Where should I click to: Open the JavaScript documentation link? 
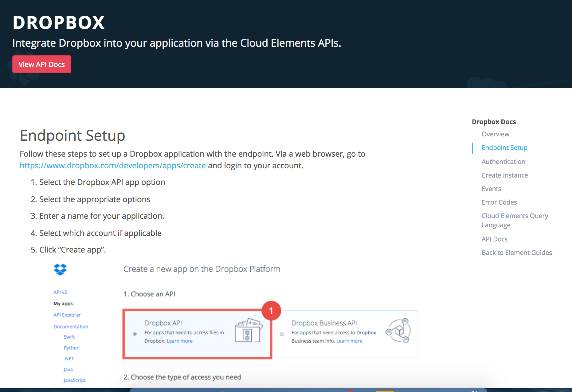click(x=75, y=380)
